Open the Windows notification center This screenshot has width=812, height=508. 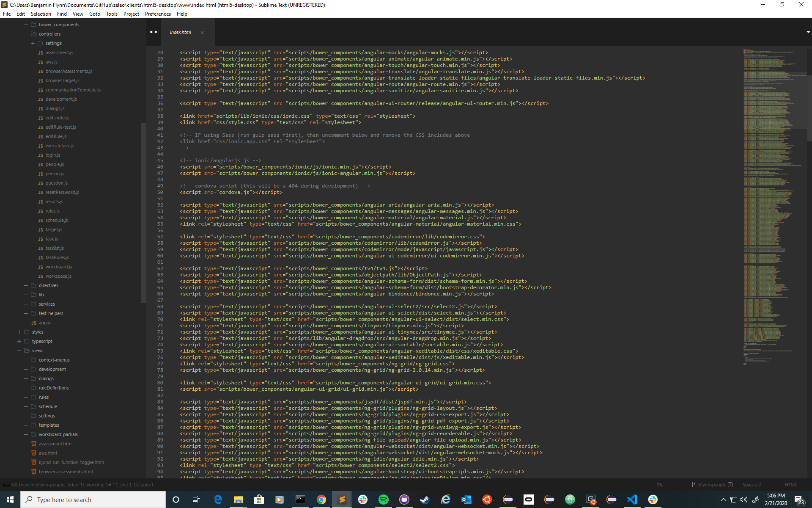799,500
